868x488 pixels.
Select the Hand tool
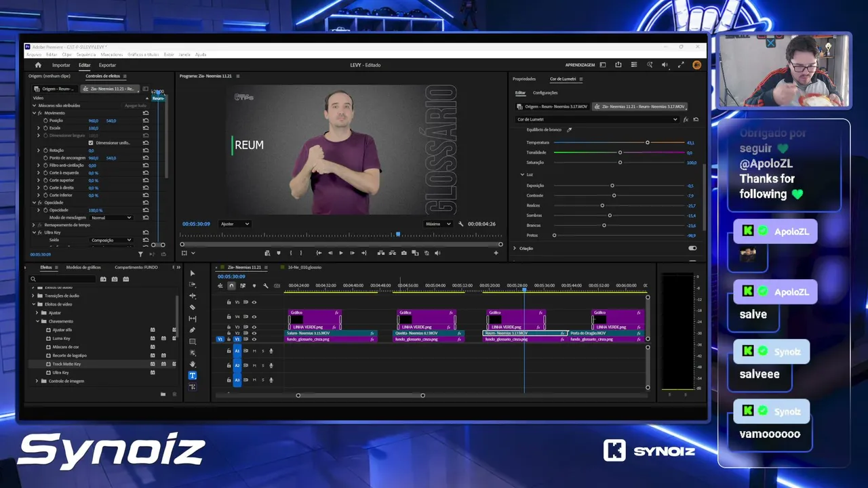pos(193,364)
